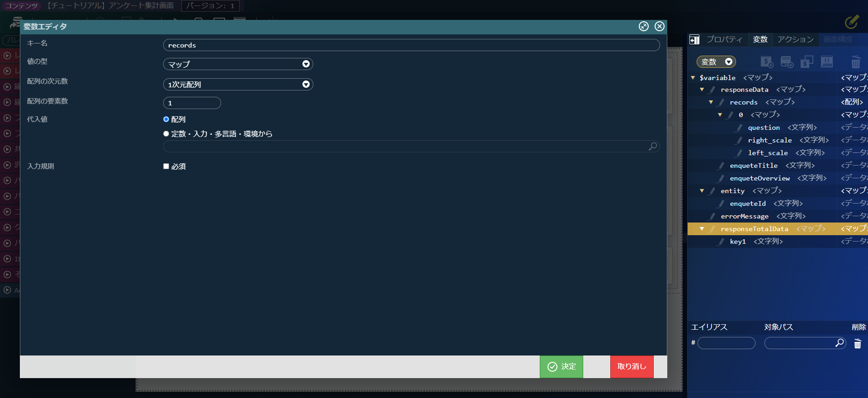The image size is (868, 398).
Task: Select 定数・入力・多言語・環境から radio button
Action: [166, 134]
